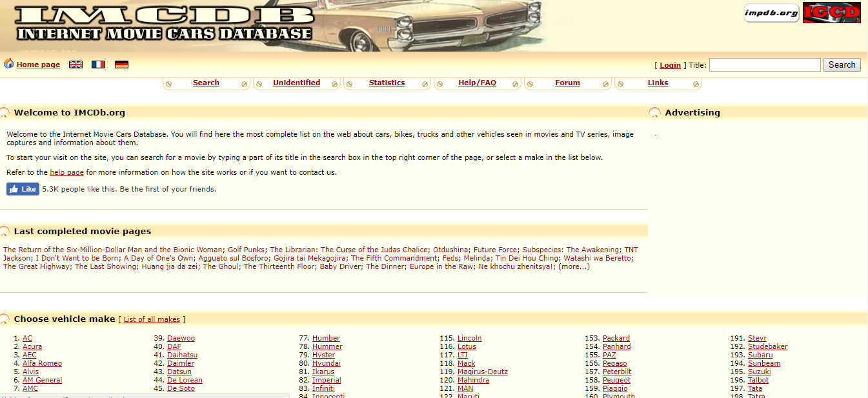Viewport: 868px width, 398px height.
Task: Click the Search button next to Title field
Action: point(842,65)
